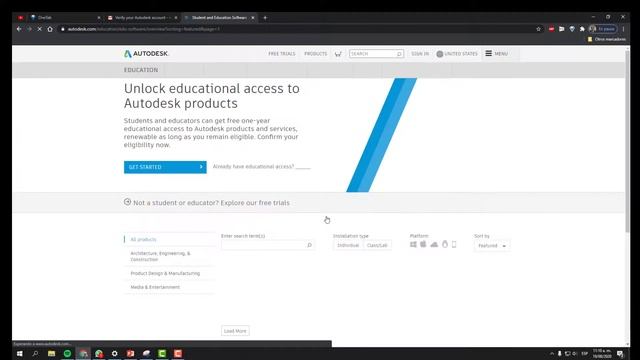Open PRODUCTS in the Autodesk header
The width and height of the screenshot is (640, 360).
(x=316, y=54)
